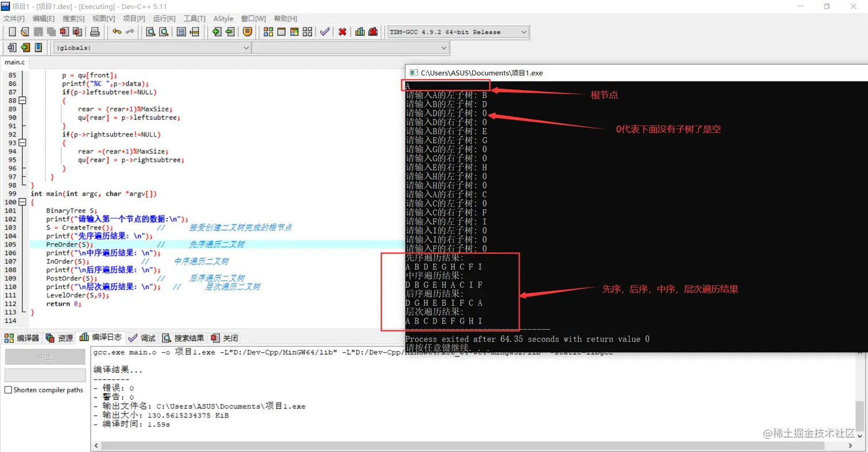This screenshot has height=452, width=868.
Task: Open the 文件[F] menu
Action: coord(14,18)
